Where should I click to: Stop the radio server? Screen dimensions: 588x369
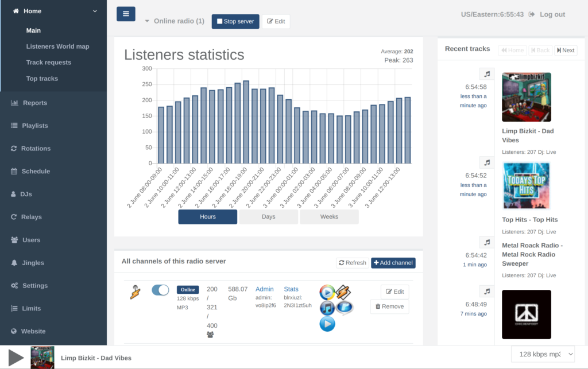coord(235,21)
